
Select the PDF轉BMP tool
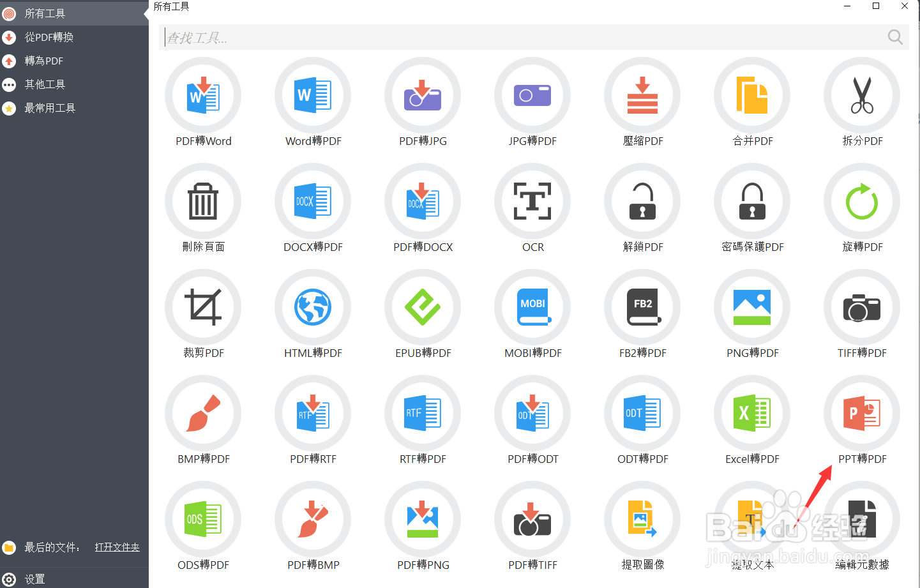click(313, 520)
